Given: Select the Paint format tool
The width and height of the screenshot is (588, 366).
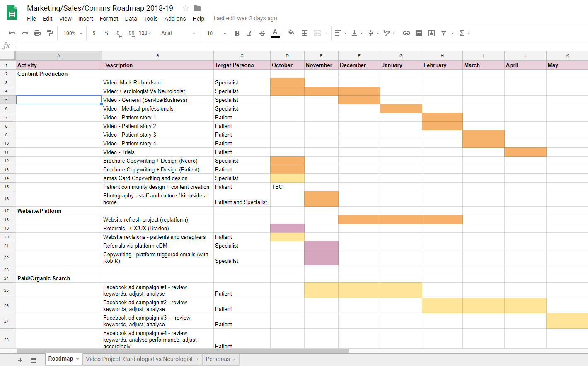Looking at the screenshot, I should point(49,33).
